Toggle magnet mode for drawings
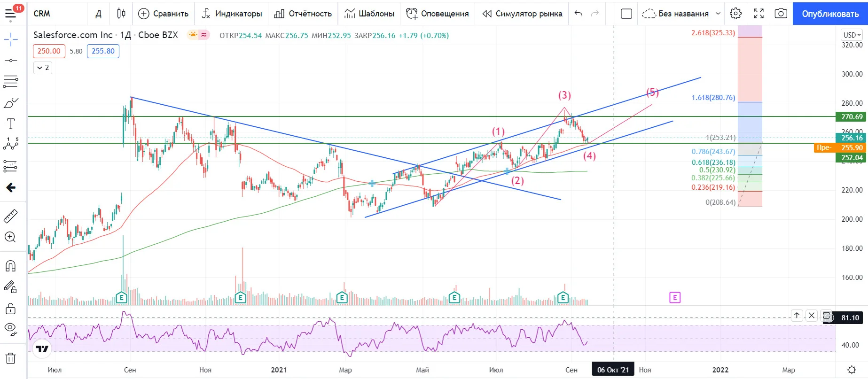This screenshot has width=868, height=379. point(10,266)
